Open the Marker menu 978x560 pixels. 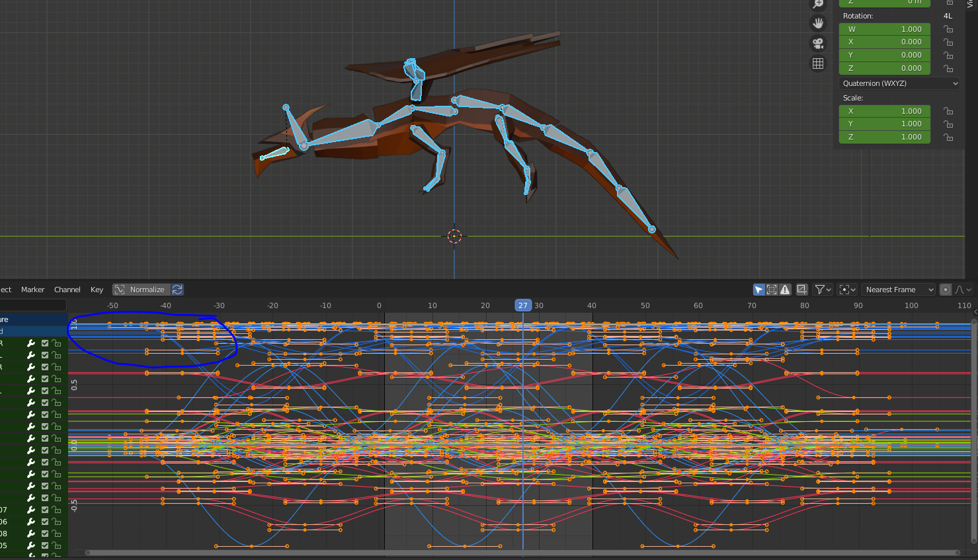[32, 290]
